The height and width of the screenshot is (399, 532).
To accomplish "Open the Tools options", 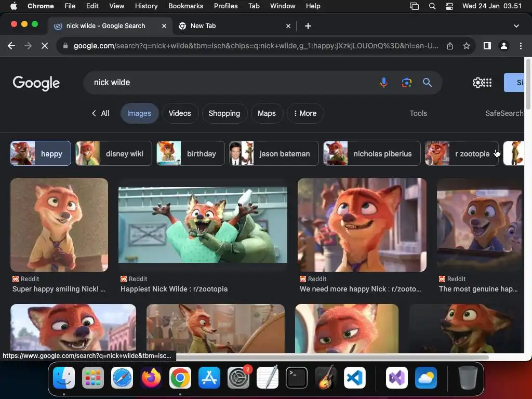I will tap(418, 113).
